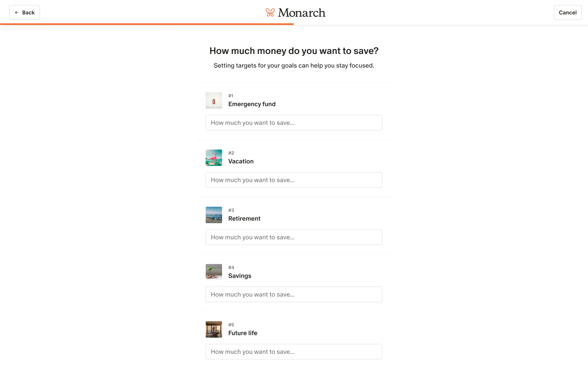Screen dimensions: 588x368
Task: Click the Retirement beach chairs thumbnail
Action: [214, 215]
